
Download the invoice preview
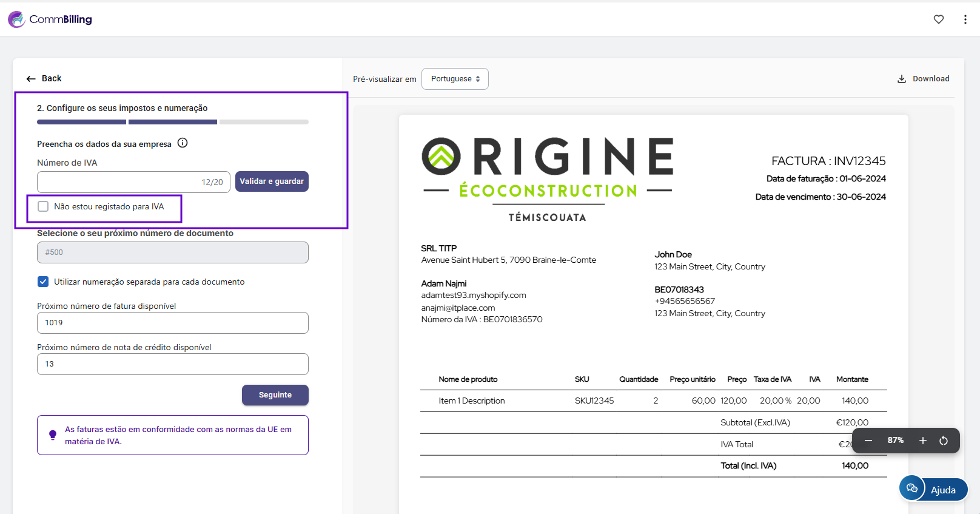click(923, 79)
